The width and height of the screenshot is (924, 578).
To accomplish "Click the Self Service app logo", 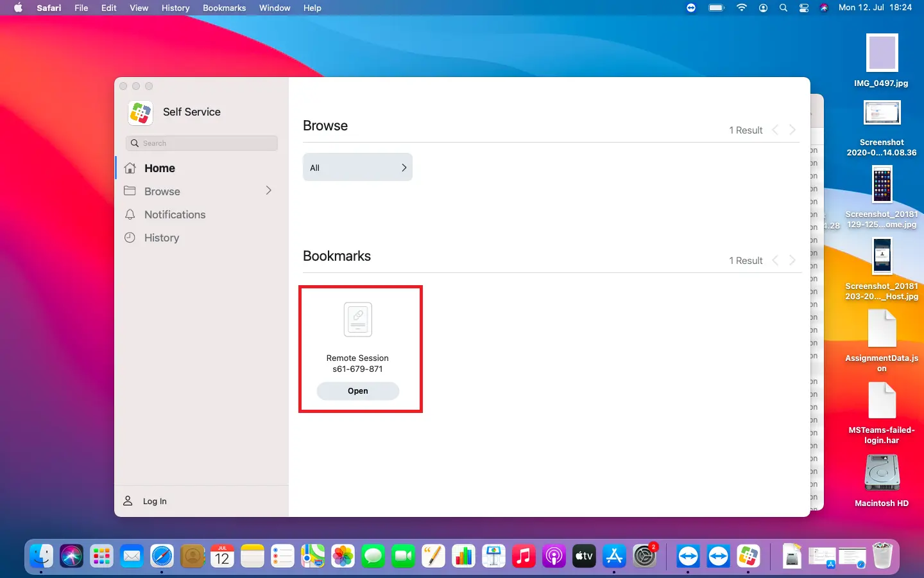I will coord(141,113).
